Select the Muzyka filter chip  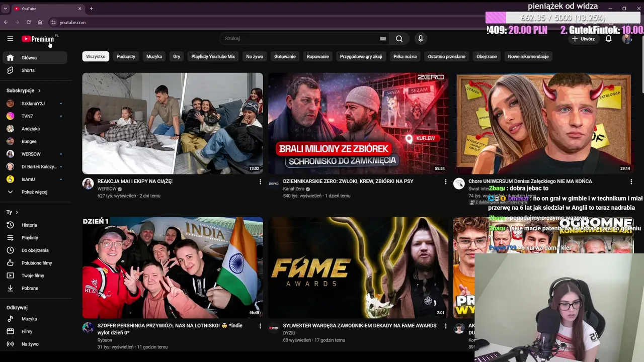pos(154,56)
